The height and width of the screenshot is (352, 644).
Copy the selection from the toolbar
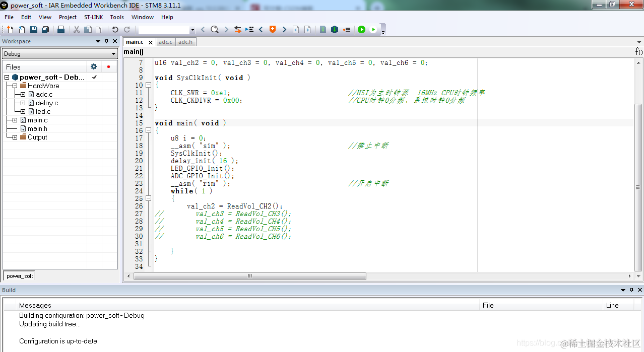click(x=88, y=30)
